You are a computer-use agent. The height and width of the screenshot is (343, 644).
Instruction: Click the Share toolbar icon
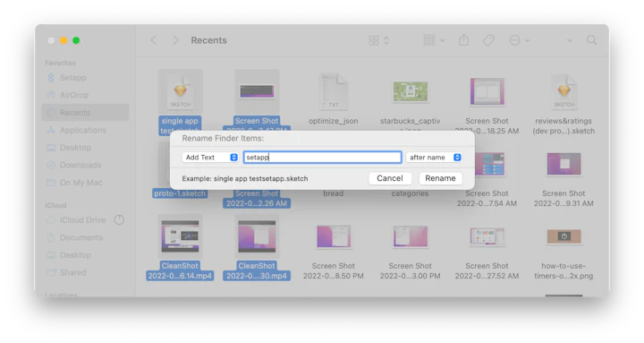(x=463, y=40)
